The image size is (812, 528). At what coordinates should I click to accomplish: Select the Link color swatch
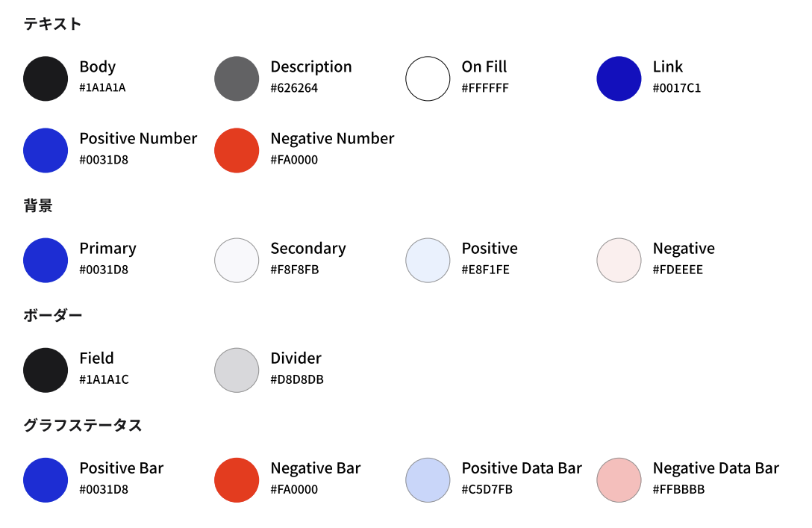619,78
